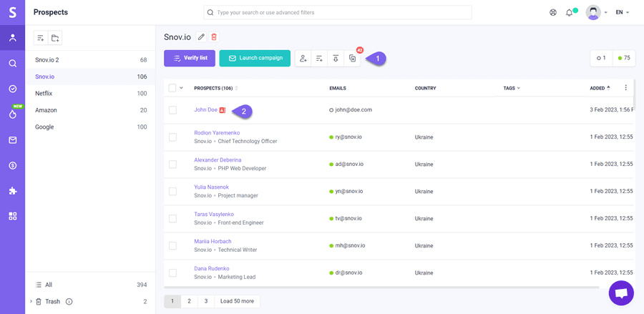The image size is (644, 314).
Task: Open the select-all checkbox dropdown arrow
Action: pyautogui.click(x=181, y=87)
